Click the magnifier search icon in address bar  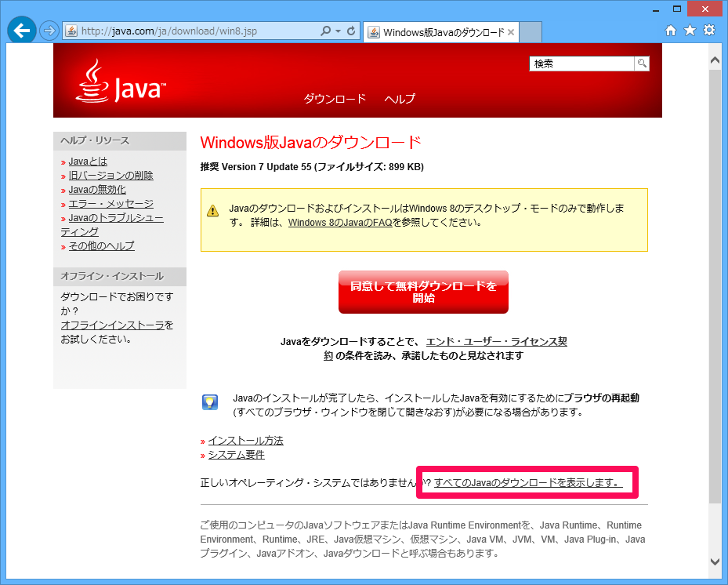pos(326,31)
